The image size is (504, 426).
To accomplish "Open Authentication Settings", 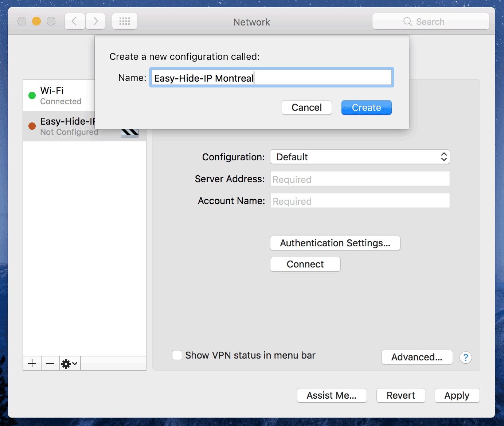I will click(335, 243).
